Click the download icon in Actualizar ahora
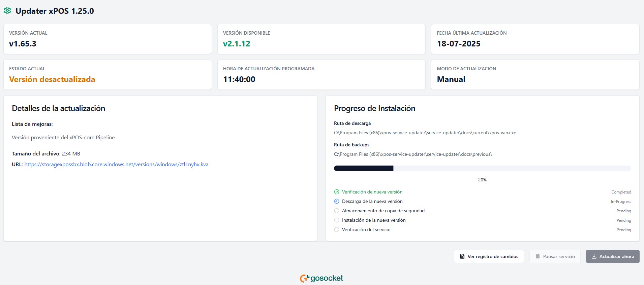644x285 pixels. pyautogui.click(x=594, y=256)
